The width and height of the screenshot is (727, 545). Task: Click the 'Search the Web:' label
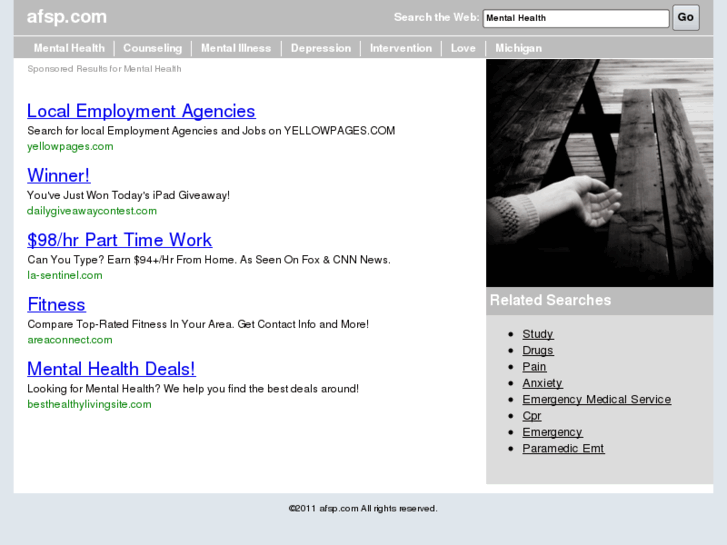[436, 17]
